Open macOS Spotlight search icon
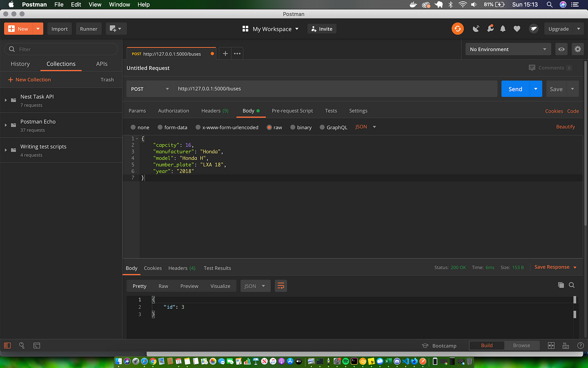Viewport: 588px width, 368px height. [549, 5]
